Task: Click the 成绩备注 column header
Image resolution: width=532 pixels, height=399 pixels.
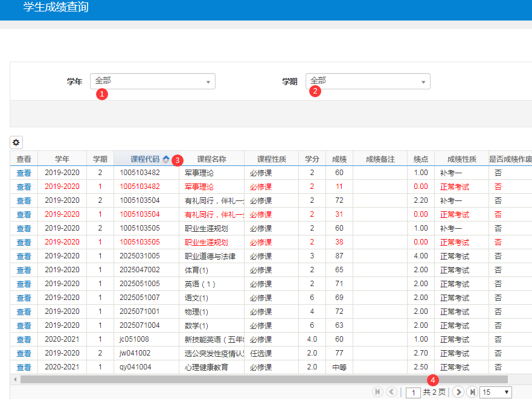Action: pos(380,159)
